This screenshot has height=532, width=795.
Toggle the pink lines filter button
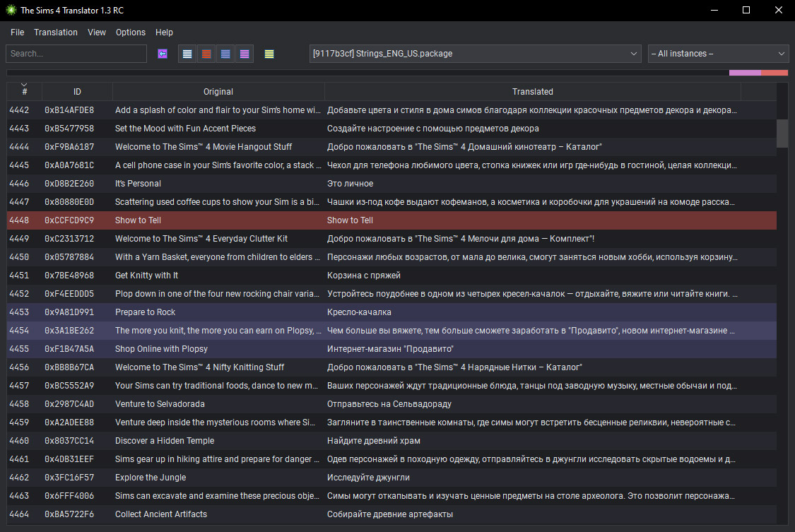(245, 54)
